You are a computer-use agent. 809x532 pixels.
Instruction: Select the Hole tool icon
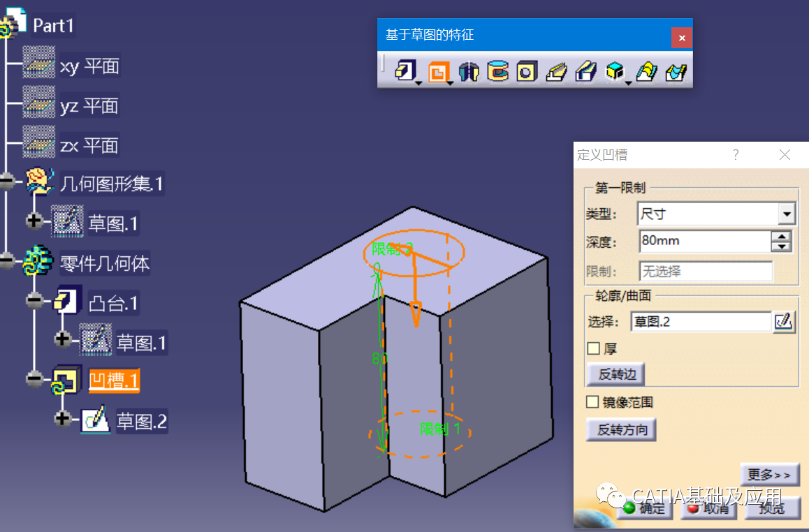coord(526,72)
